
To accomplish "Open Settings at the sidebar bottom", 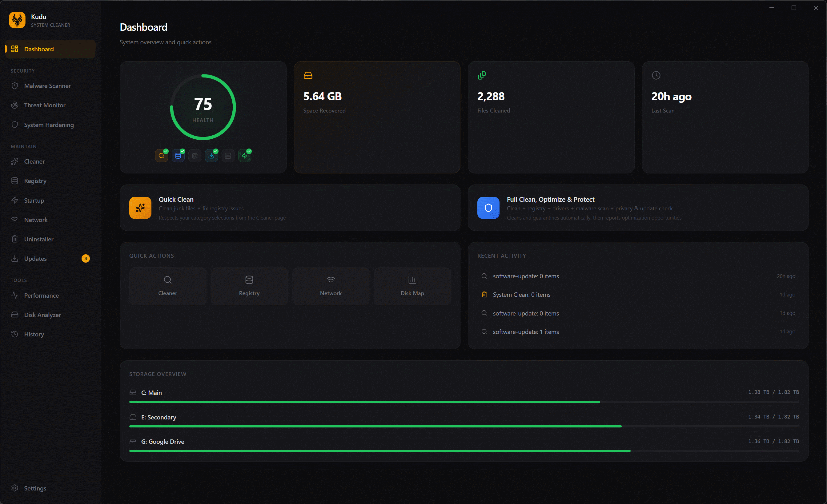I will [x=35, y=488].
